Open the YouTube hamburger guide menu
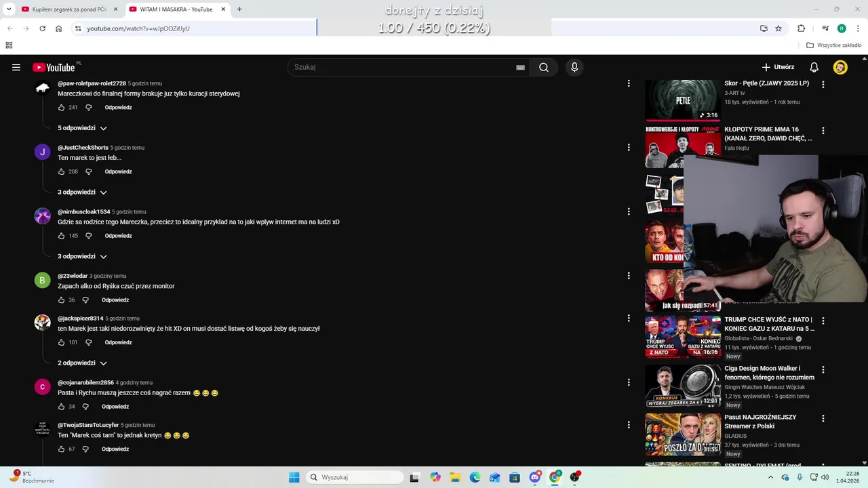868x488 pixels. tap(16, 67)
